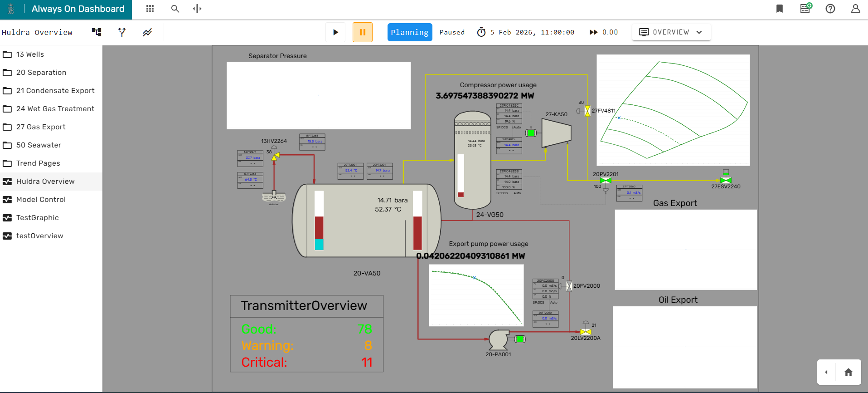The height and width of the screenshot is (393, 868).
Task: Open the trend chart toolbar icon
Action: (147, 32)
